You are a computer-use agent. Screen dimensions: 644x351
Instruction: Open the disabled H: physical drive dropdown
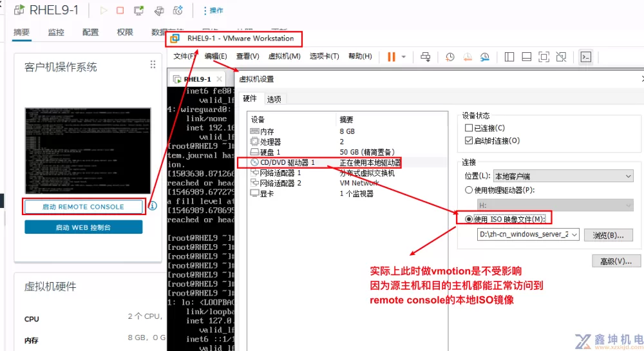pyautogui.click(x=555, y=205)
